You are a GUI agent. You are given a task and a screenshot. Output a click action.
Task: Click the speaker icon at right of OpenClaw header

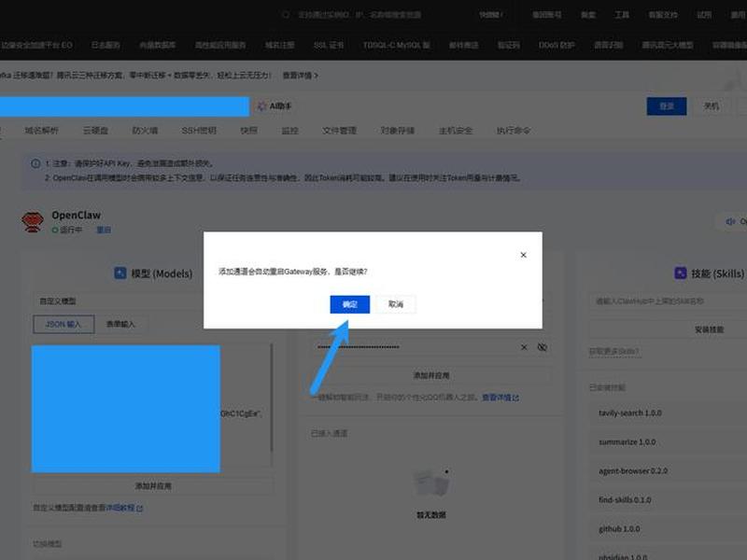(730, 221)
